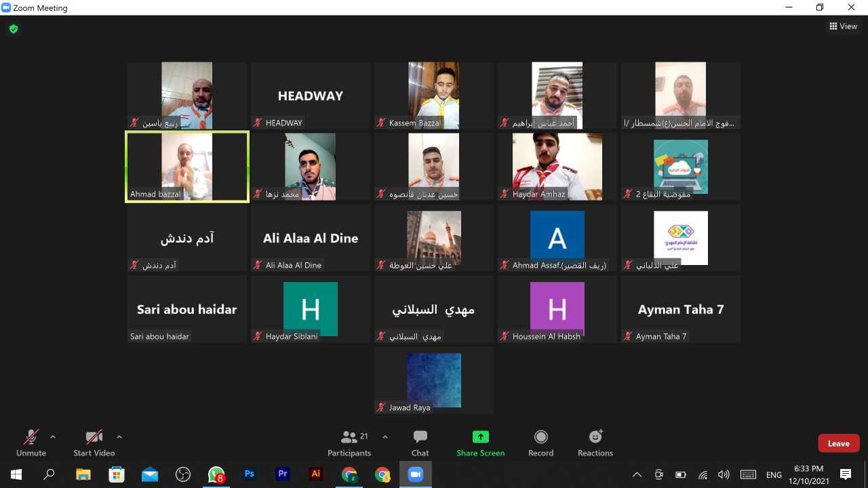Image resolution: width=868 pixels, height=488 pixels.
Task: Open Adobe Illustrator from the taskbar
Action: tap(315, 474)
